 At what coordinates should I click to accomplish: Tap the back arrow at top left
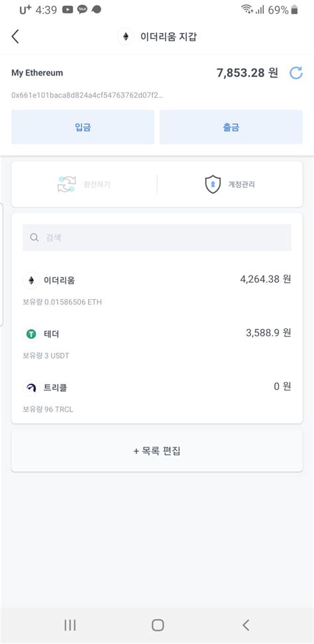click(15, 36)
